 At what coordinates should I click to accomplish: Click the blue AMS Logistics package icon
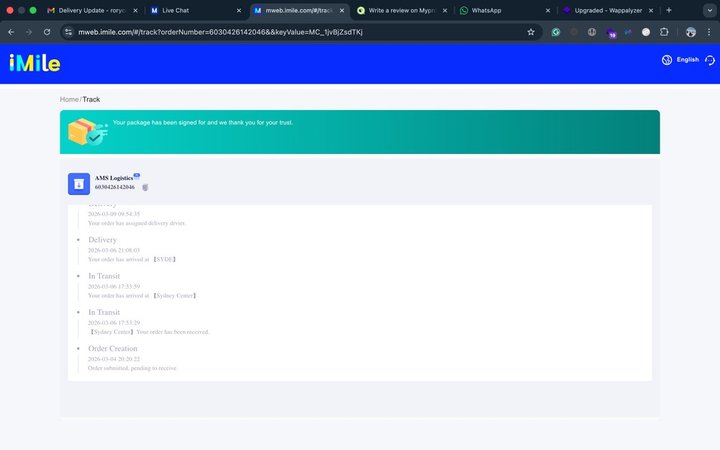coord(79,184)
